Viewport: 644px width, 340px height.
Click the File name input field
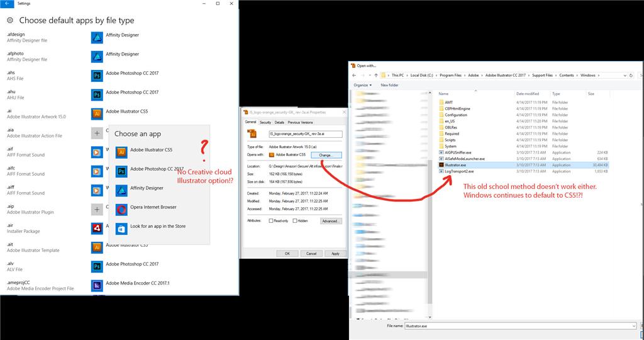pyautogui.click(x=518, y=326)
